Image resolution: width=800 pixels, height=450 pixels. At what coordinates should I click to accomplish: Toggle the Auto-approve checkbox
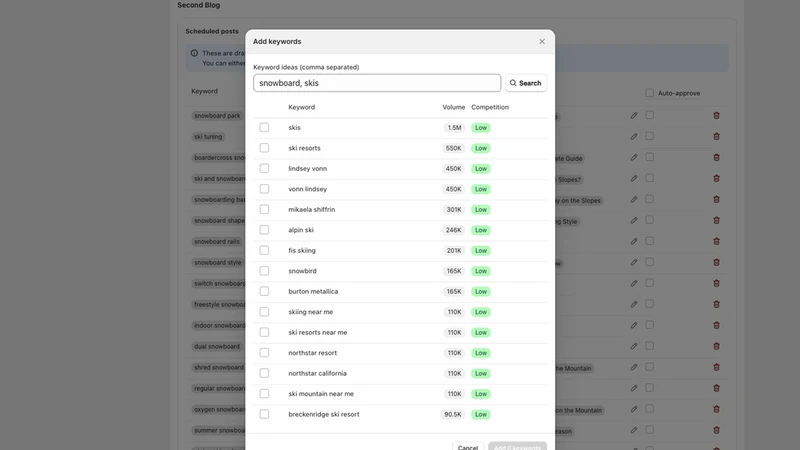[649, 93]
